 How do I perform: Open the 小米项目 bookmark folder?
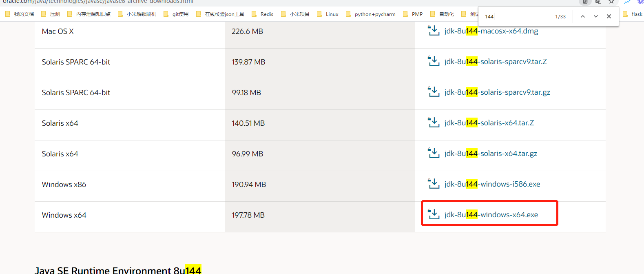coord(295,14)
